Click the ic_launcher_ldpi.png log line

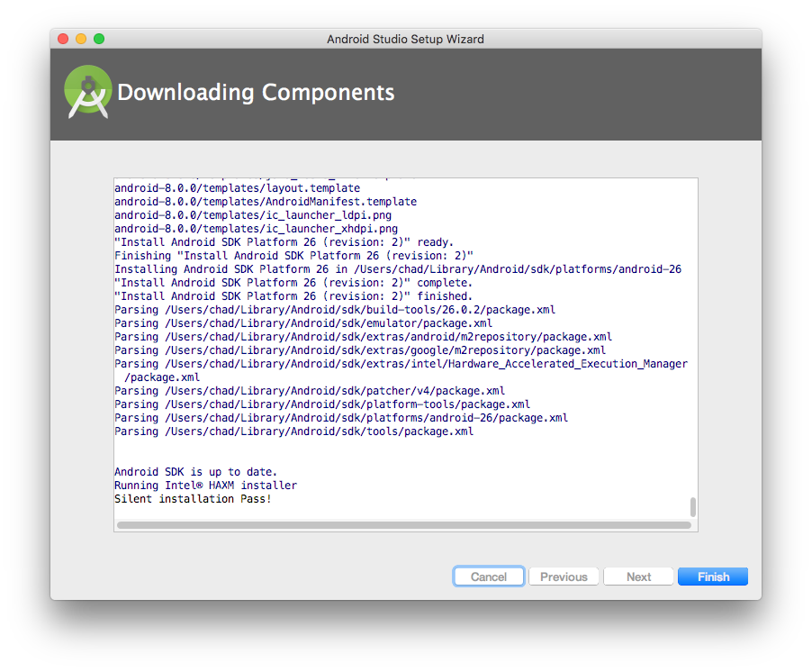(x=253, y=215)
